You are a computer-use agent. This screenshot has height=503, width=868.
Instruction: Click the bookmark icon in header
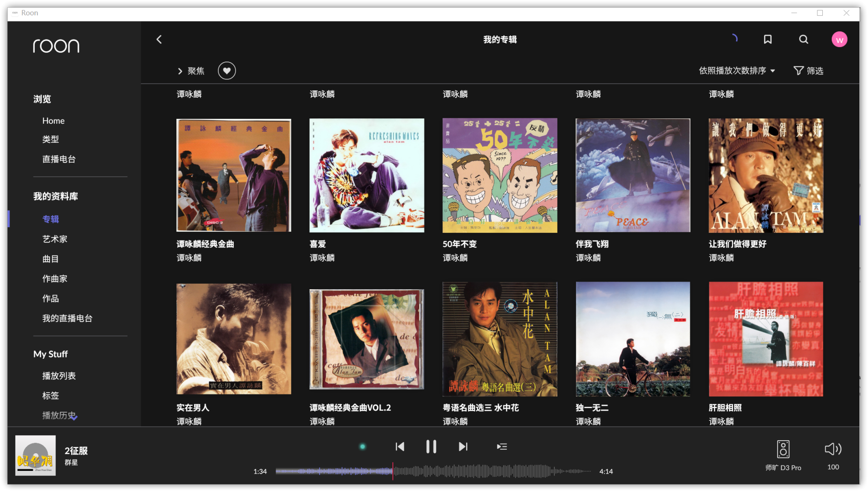pyautogui.click(x=767, y=39)
